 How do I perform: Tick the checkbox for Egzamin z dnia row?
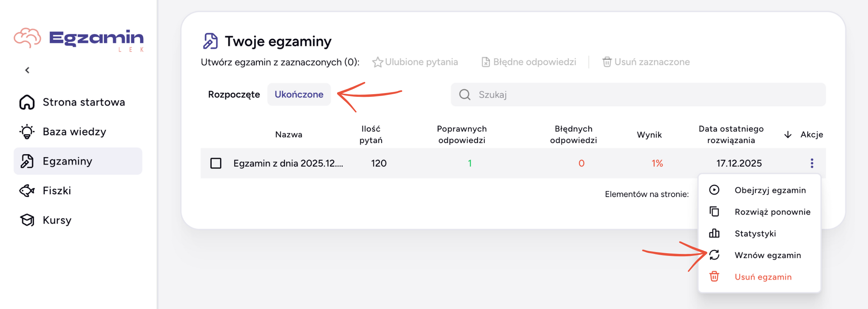pyautogui.click(x=216, y=163)
